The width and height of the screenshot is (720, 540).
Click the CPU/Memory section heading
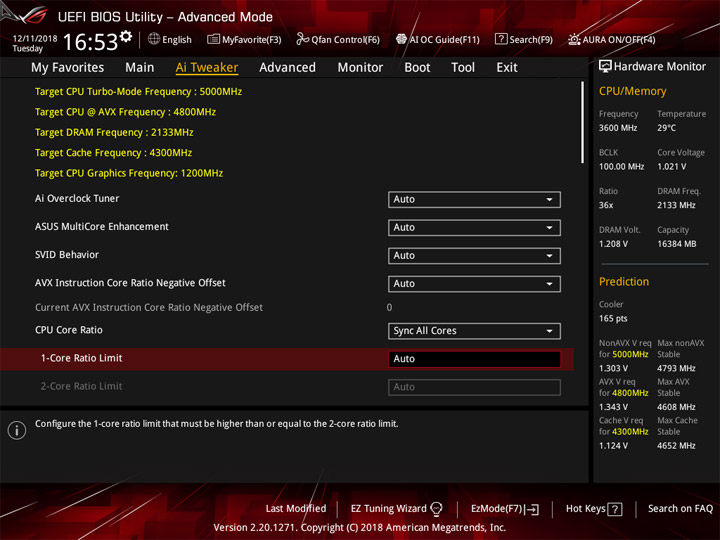click(x=632, y=91)
